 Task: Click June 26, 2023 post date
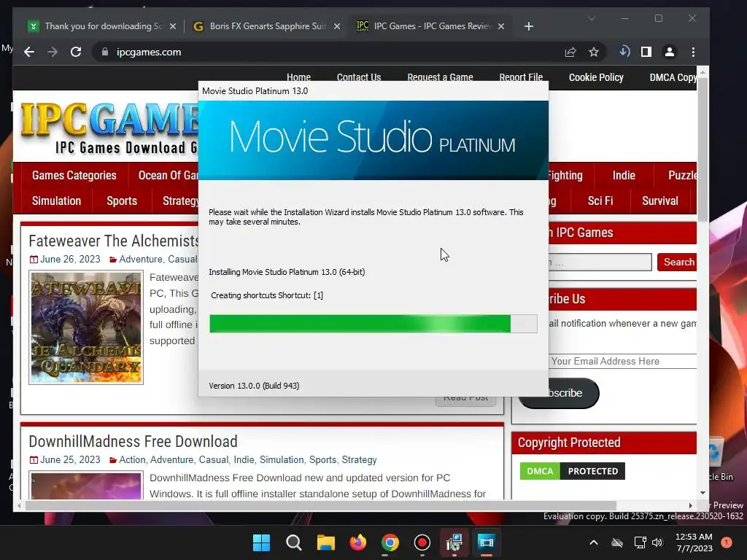pyautogui.click(x=70, y=259)
